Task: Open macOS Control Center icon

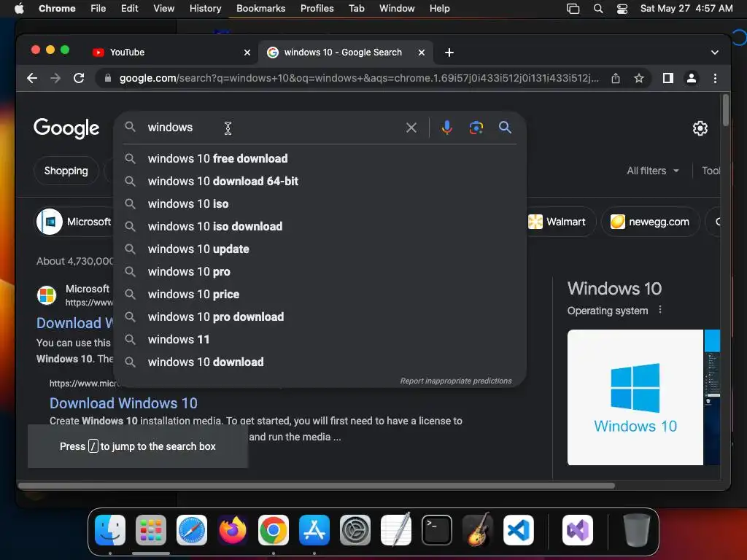Action: coord(622,9)
